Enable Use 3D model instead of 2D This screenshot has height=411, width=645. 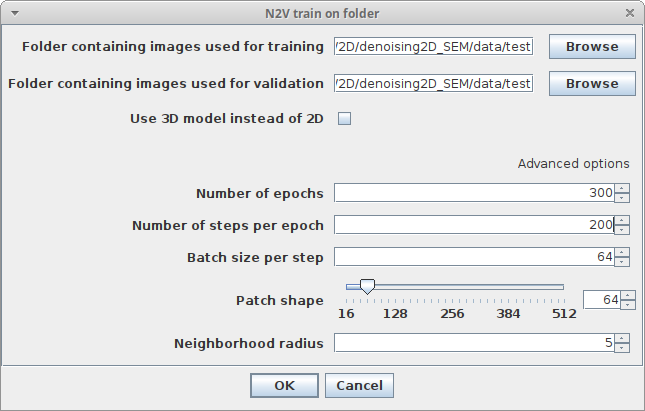(x=344, y=118)
